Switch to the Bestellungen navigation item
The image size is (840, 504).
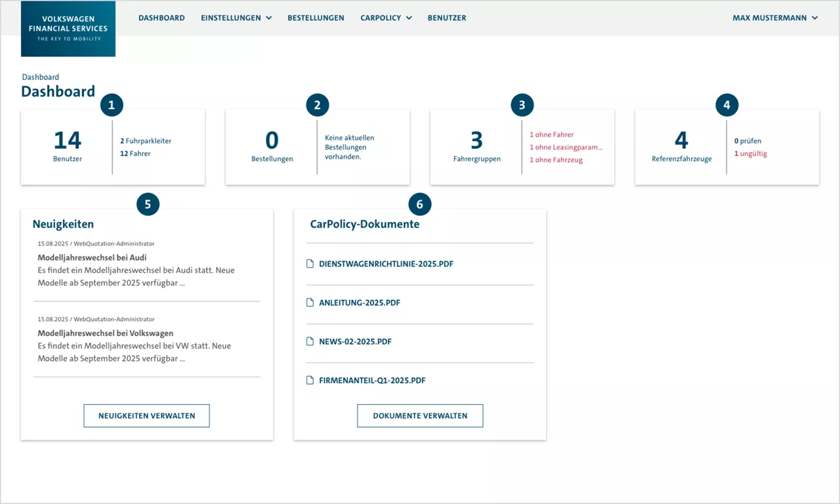point(316,18)
